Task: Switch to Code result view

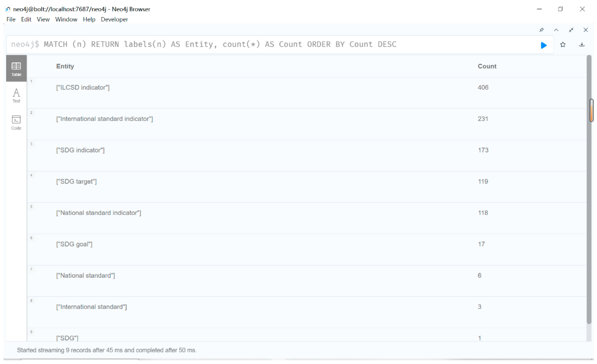Action: (x=16, y=122)
